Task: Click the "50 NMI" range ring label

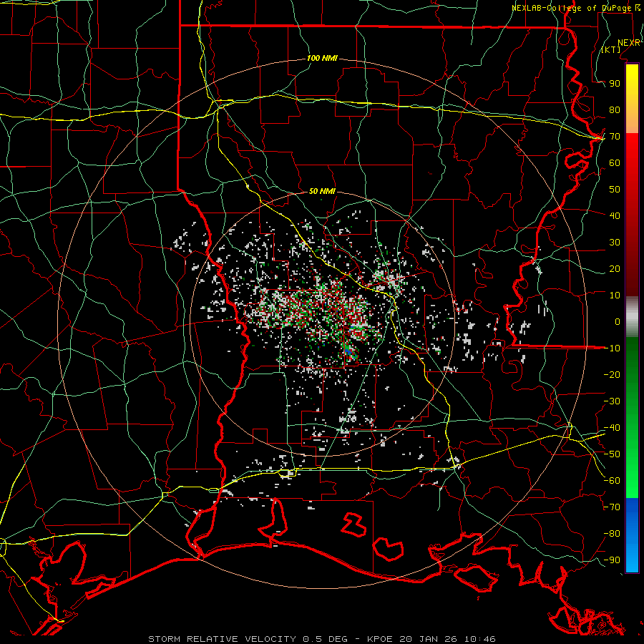Action: [322, 191]
